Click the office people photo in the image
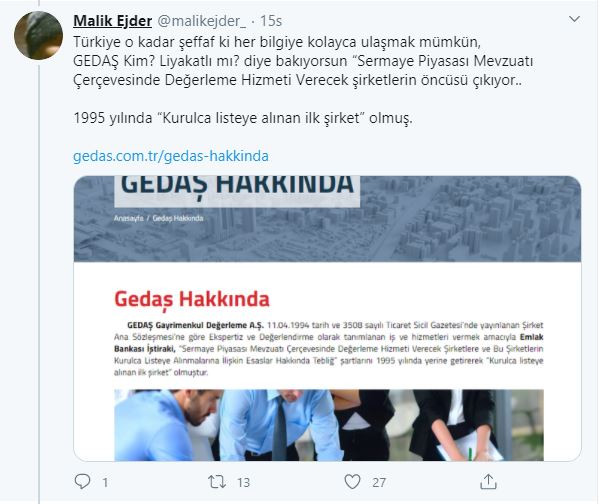600x504 pixels. coord(329,425)
